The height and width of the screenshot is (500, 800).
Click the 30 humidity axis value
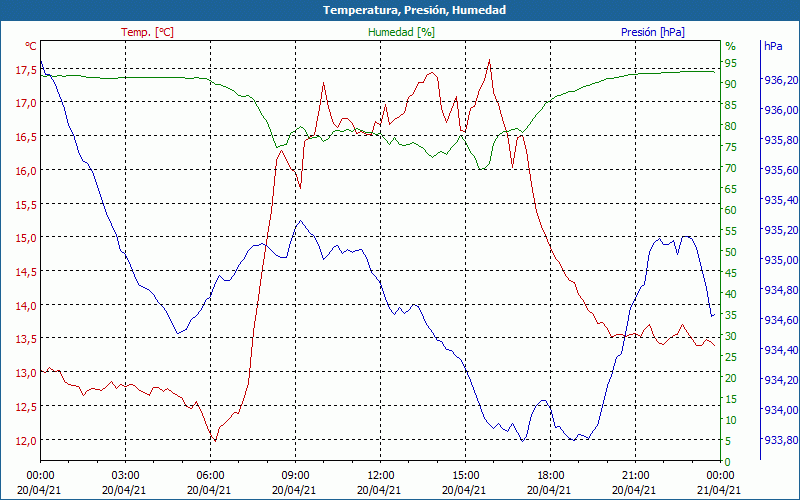click(x=731, y=336)
